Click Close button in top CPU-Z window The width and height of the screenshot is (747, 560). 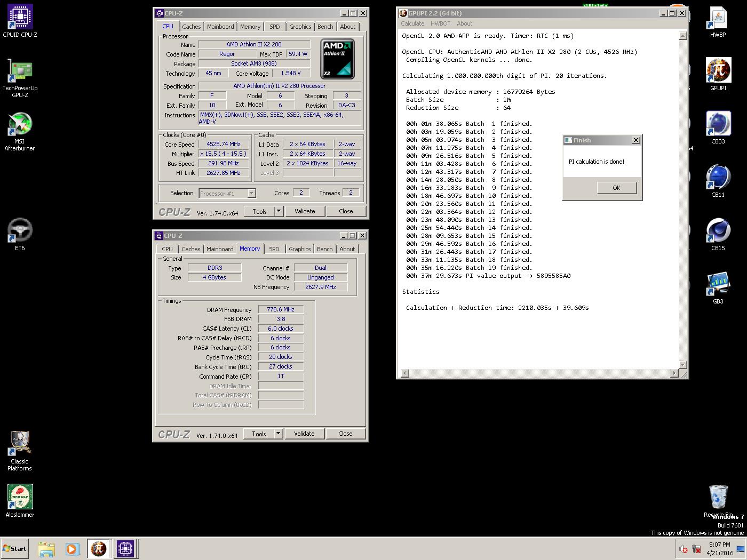tap(346, 211)
